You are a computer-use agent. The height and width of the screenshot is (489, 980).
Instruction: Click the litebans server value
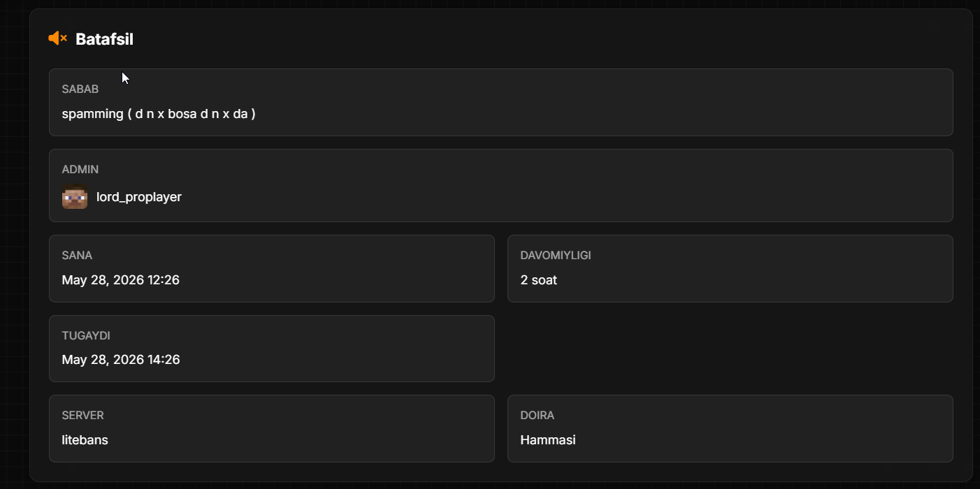(x=85, y=440)
